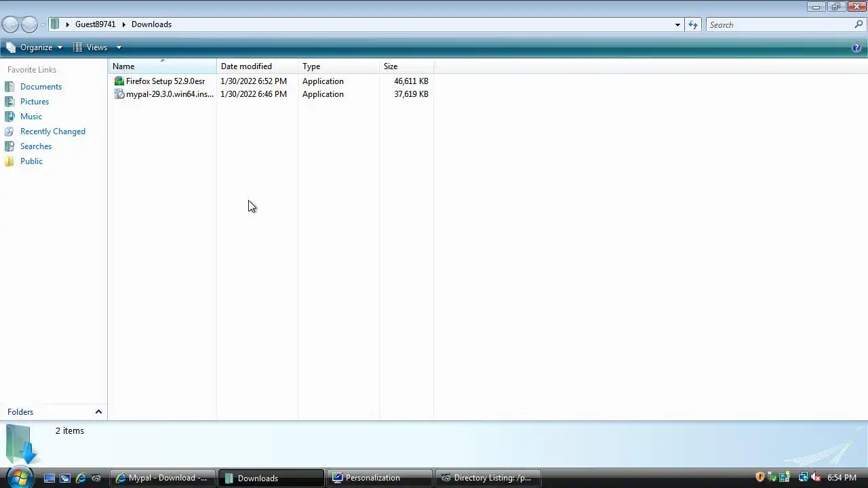Click the 1/30/2022 6:46 PM date

point(254,94)
